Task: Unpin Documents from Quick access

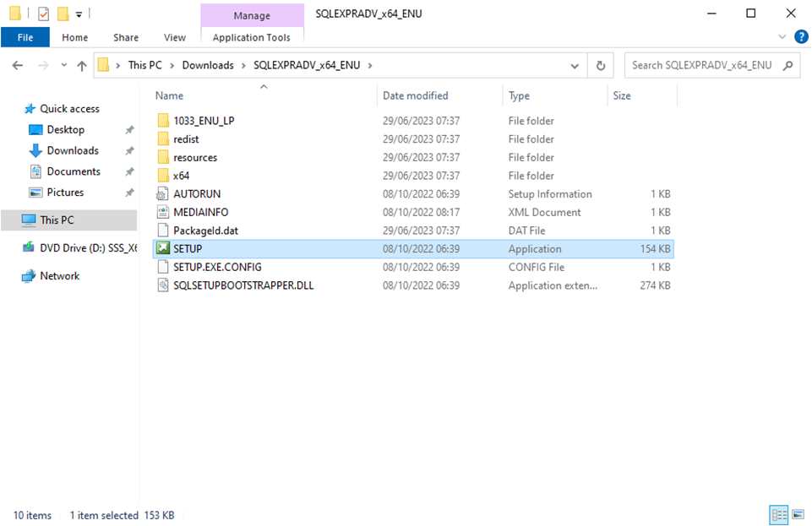Action: click(129, 171)
